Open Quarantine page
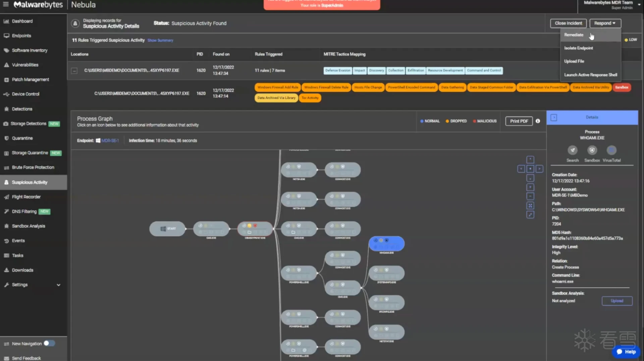Viewport: 644px width, 361px height. point(22,138)
